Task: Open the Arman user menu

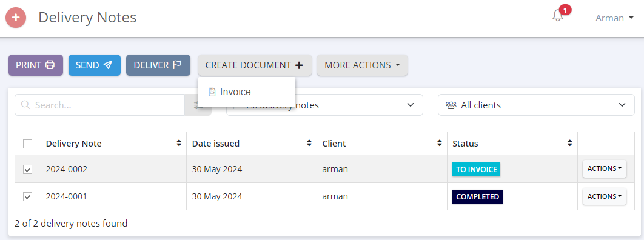Action: tap(614, 18)
